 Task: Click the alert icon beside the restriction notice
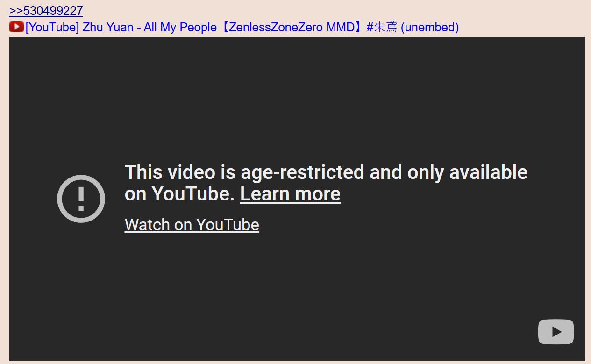click(x=81, y=199)
